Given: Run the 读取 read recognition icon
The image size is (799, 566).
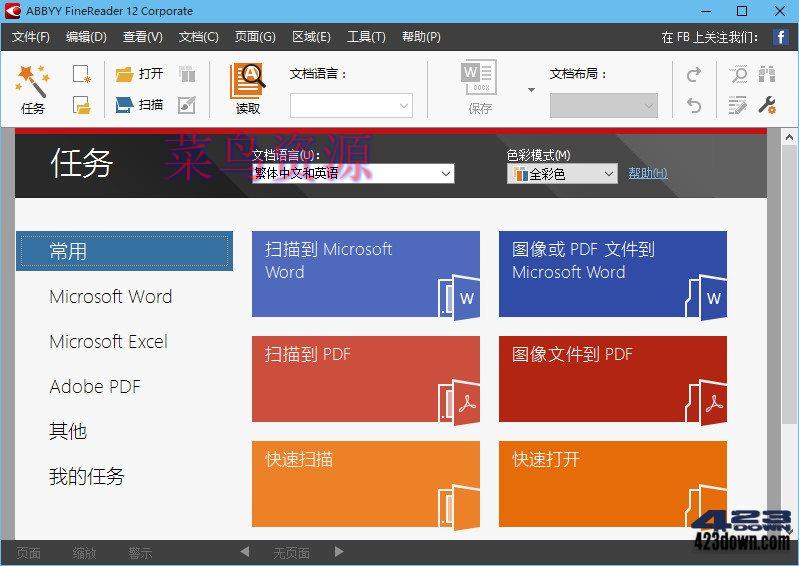Looking at the screenshot, I should pos(248,89).
